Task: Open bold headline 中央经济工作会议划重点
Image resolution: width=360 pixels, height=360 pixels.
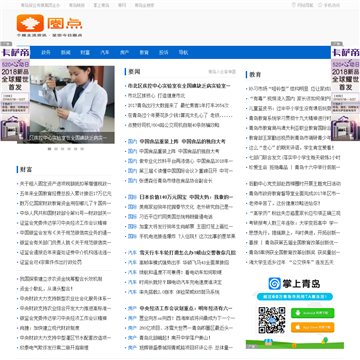Action: coord(185,308)
